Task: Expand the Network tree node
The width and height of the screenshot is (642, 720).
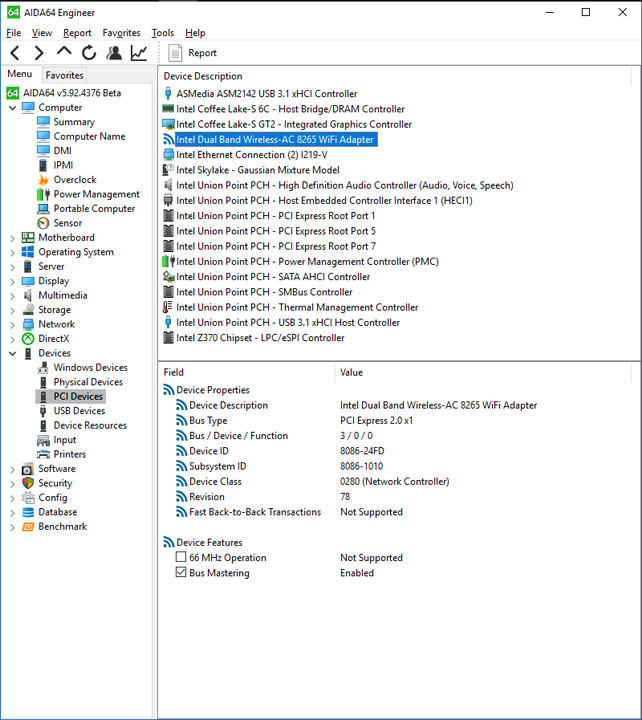Action: (x=12, y=325)
